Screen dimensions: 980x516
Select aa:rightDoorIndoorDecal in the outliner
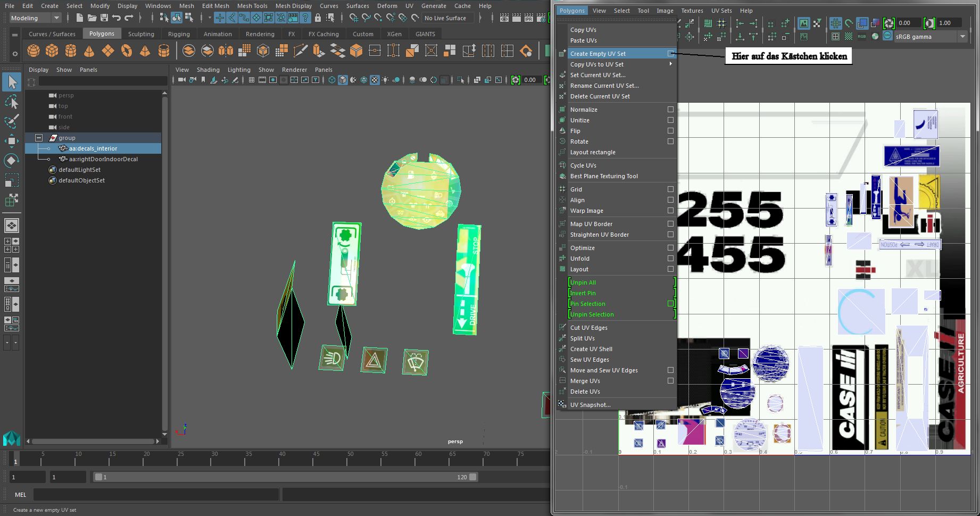103,159
